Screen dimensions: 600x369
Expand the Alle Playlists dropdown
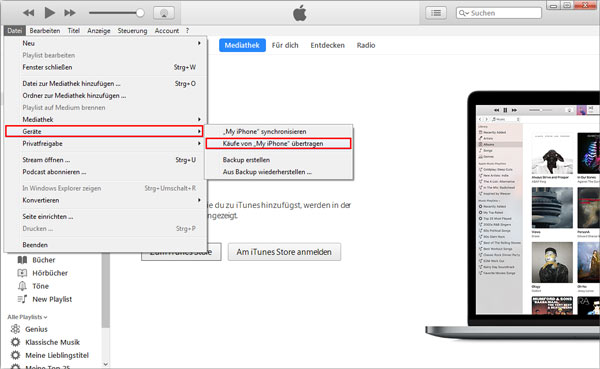pos(27,317)
